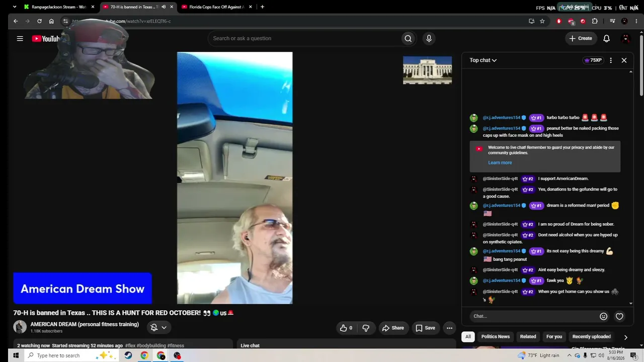
Task: Open Steam from the taskbar
Action: pos(128,355)
